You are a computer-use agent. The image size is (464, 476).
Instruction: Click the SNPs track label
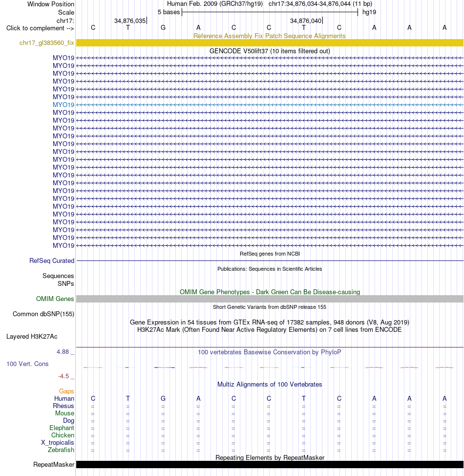point(66,283)
